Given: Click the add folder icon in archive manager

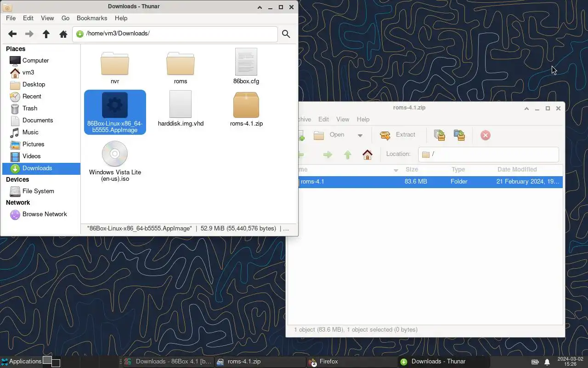Looking at the screenshot, I should point(459,135).
